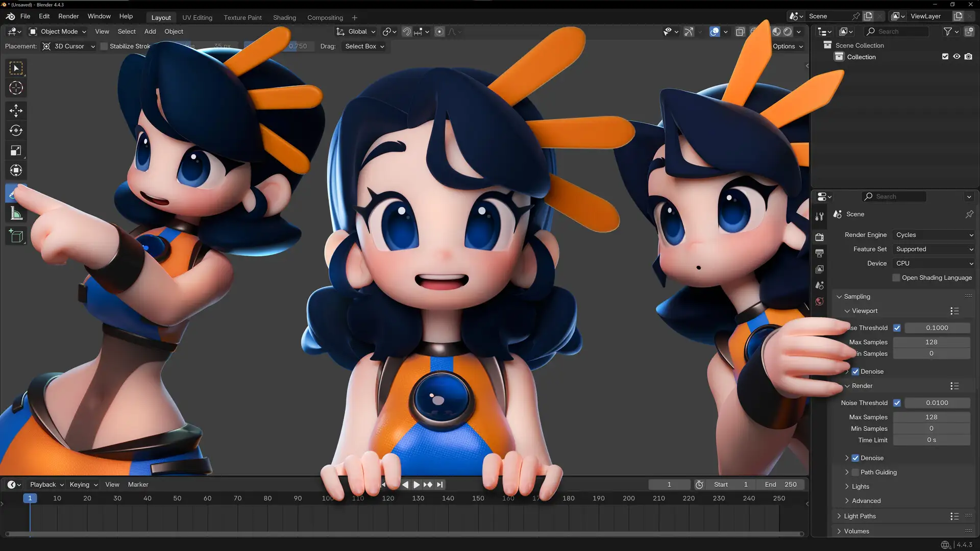980x551 pixels.
Task: Open the Render Engine dropdown
Action: pos(934,235)
